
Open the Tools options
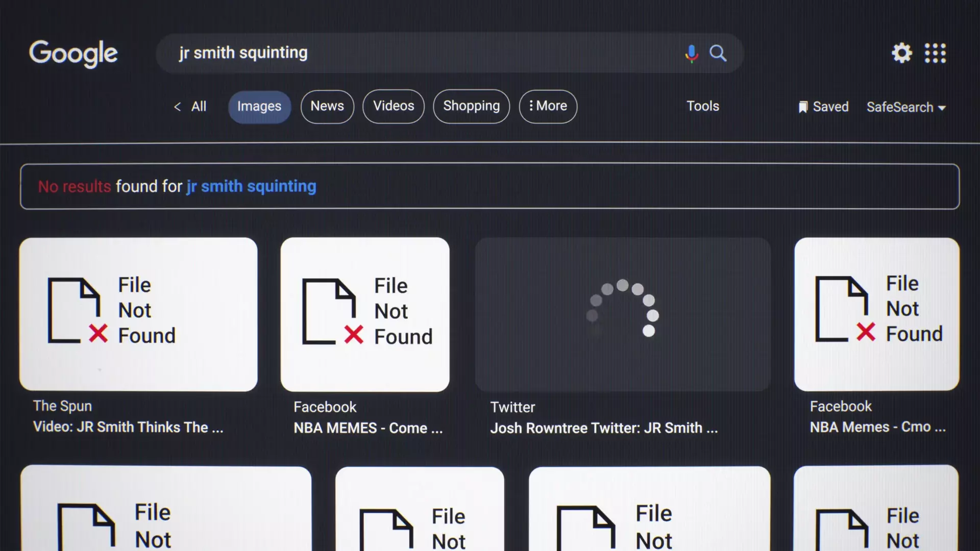702,106
